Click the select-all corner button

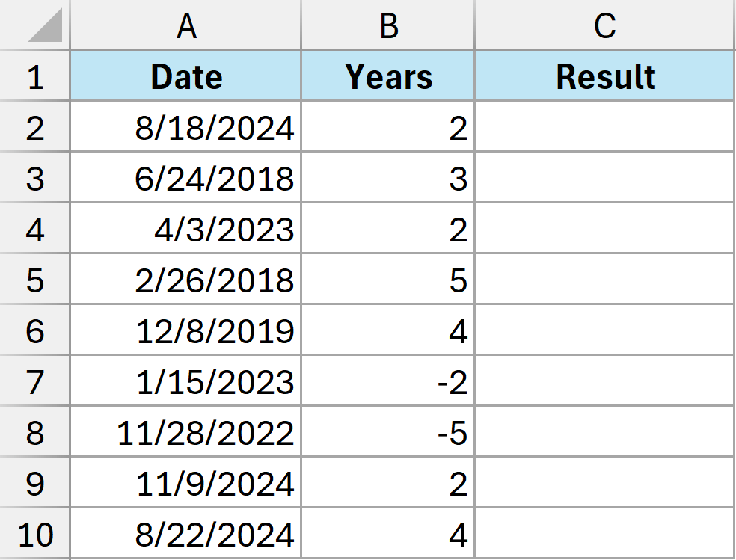[x=34, y=26]
